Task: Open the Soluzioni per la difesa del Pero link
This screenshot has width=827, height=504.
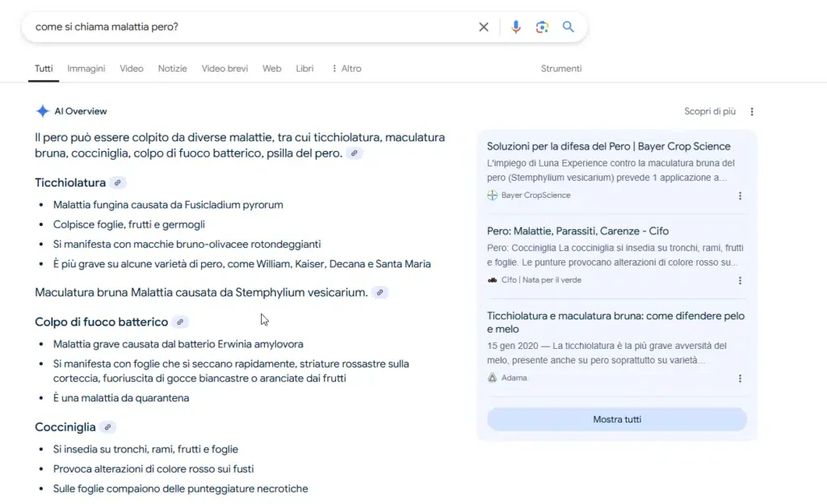Action: point(609,146)
